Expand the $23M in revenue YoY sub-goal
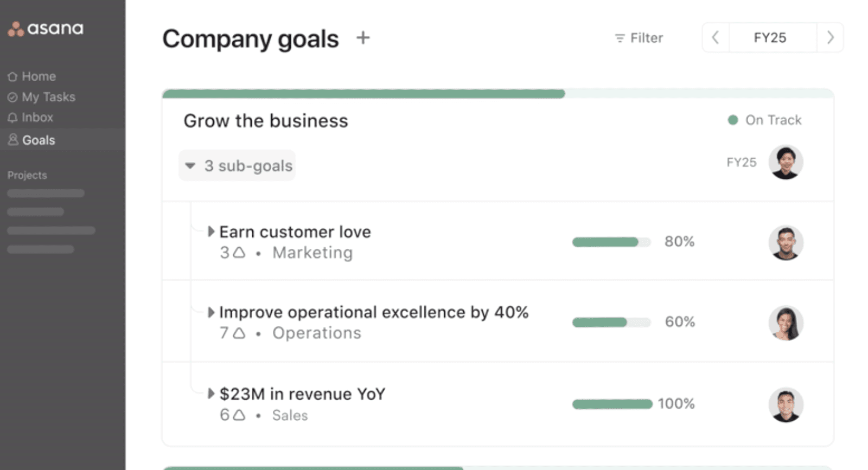The width and height of the screenshot is (868, 470). coord(211,394)
